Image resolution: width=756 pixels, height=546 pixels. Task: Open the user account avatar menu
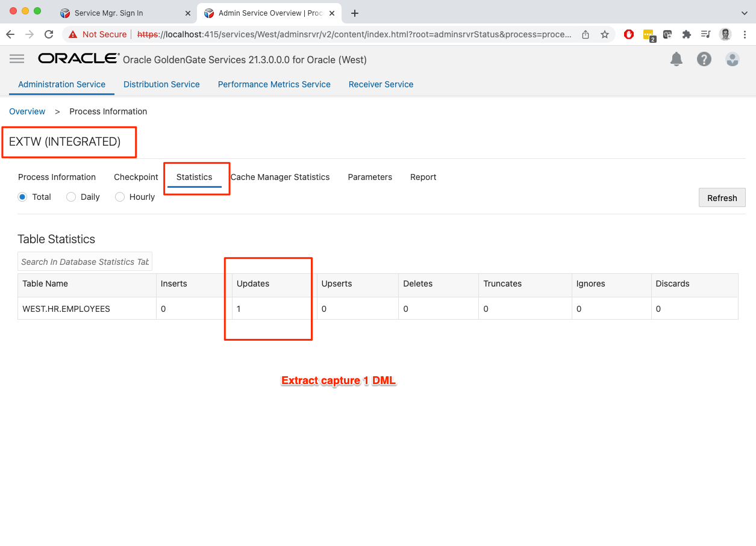(x=732, y=59)
